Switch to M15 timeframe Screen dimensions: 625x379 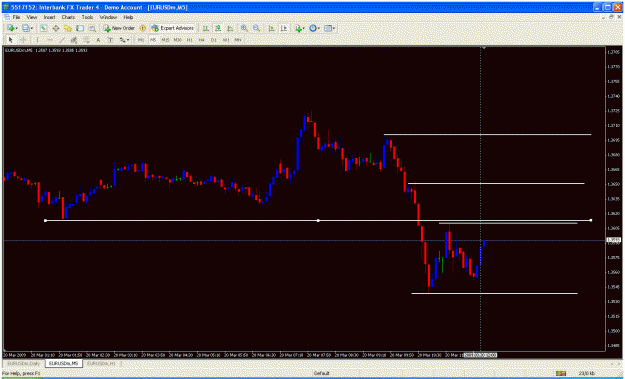click(x=165, y=40)
